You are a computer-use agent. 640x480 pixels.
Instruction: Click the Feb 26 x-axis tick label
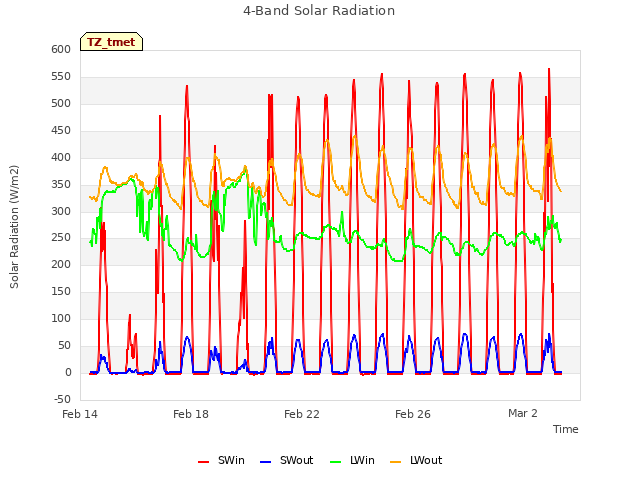(x=413, y=414)
